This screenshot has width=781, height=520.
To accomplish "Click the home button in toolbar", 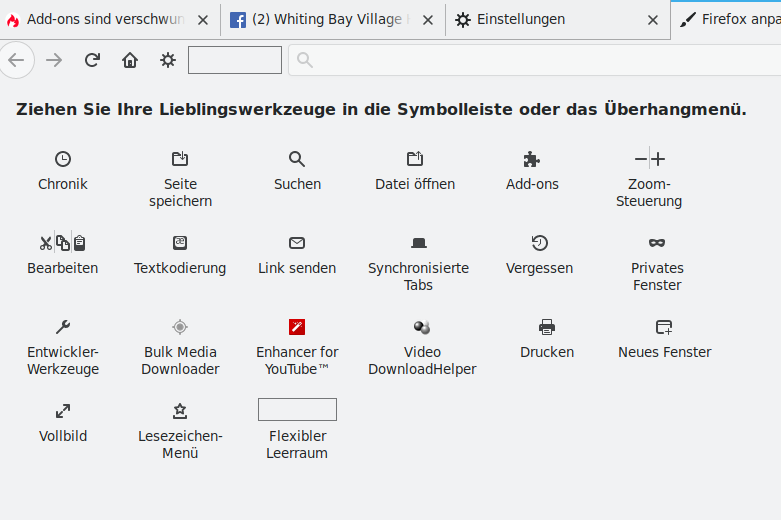I will [130, 60].
